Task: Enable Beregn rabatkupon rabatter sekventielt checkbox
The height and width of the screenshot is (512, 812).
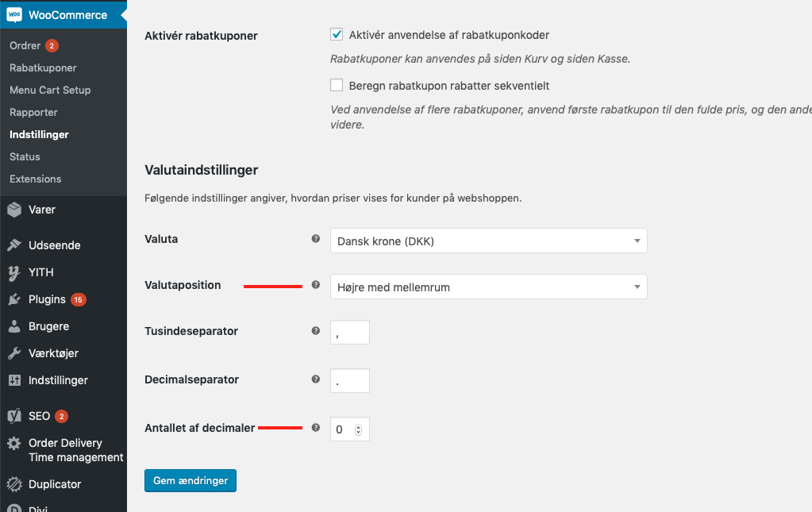Action: [337, 86]
